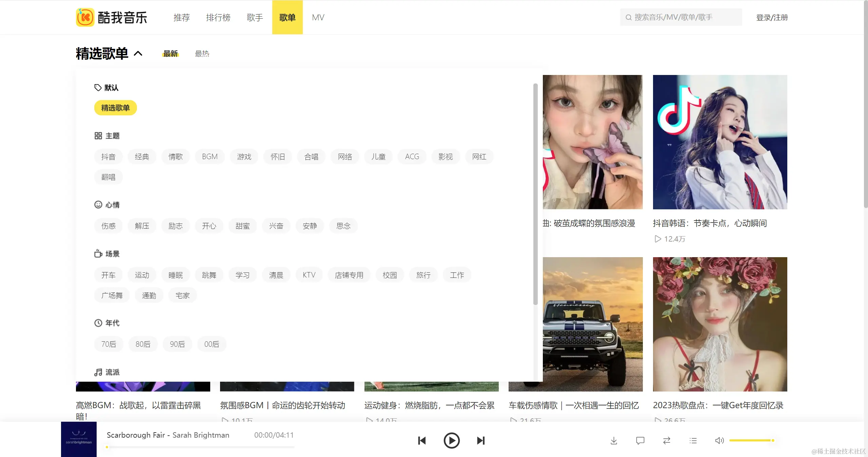The height and width of the screenshot is (457, 868).
Task: Select the 精选歌单 default tag
Action: (115, 108)
